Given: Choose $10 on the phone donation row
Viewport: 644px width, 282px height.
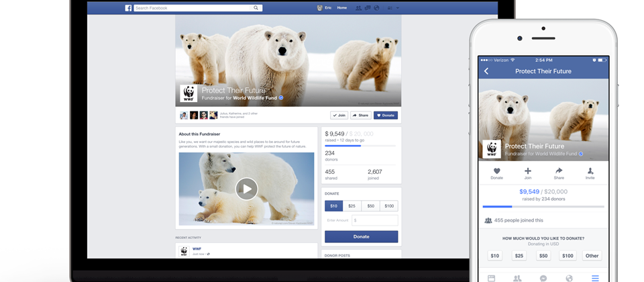Looking at the screenshot, I should [x=495, y=256].
